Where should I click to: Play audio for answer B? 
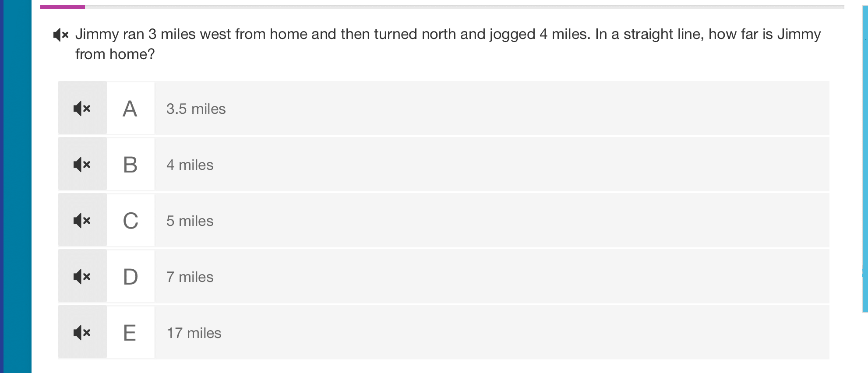82,164
